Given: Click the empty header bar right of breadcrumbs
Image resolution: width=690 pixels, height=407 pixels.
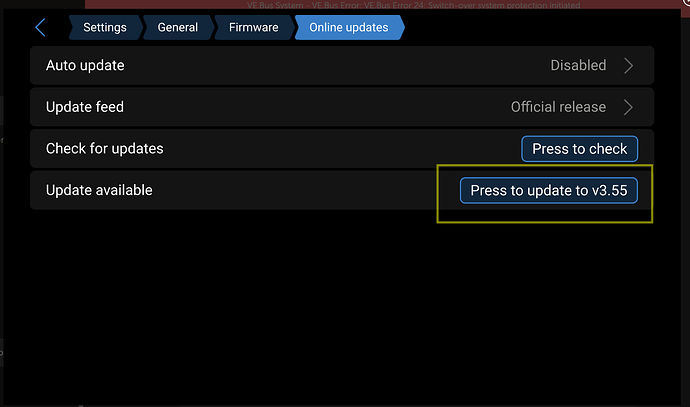Looking at the screenshot, I should point(540,28).
